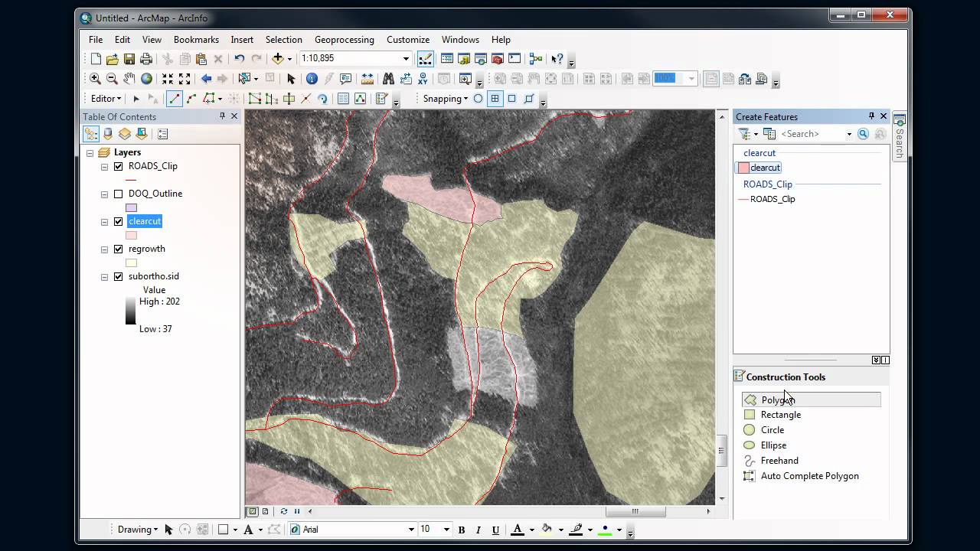
Task: Uncheck the ROADS_Clip layer checkbox
Action: pyautogui.click(x=118, y=166)
